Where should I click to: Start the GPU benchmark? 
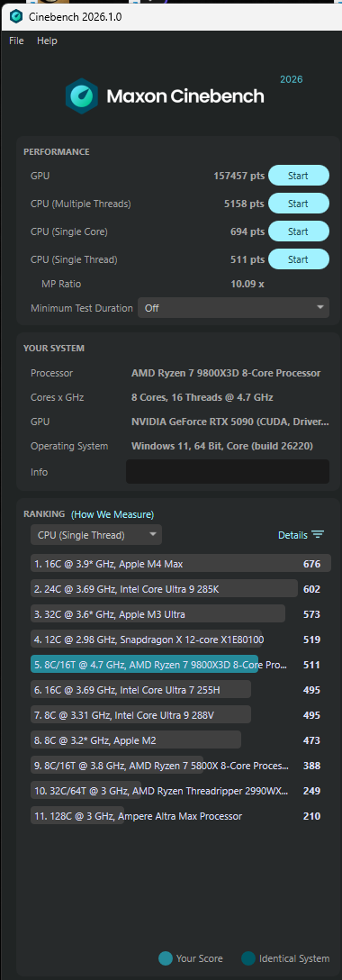[x=298, y=176]
